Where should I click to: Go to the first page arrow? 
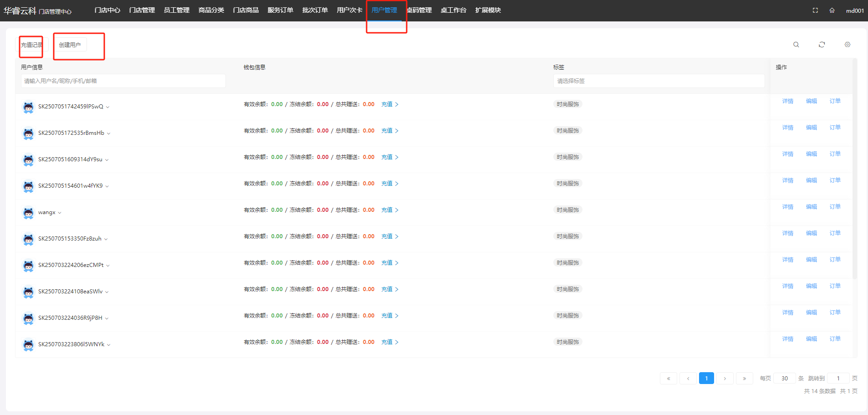pyautogui.click(x=668, y=379)
